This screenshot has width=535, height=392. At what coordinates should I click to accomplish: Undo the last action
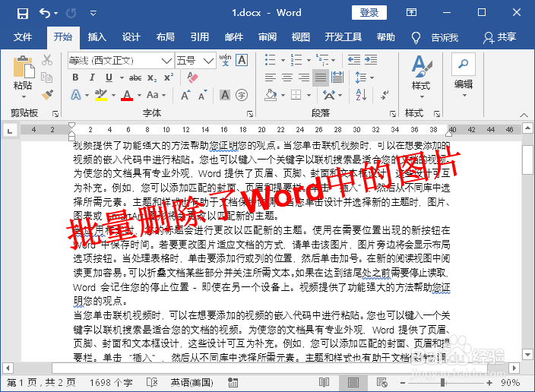[45, 14]
